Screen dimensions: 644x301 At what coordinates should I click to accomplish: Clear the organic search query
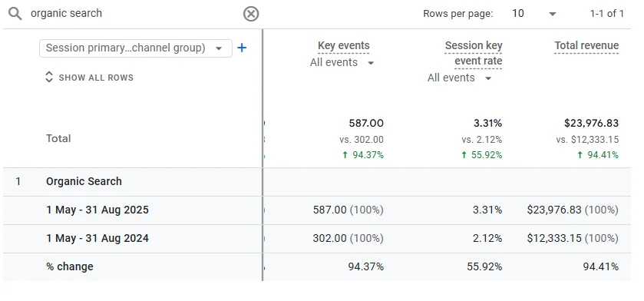(251, 14)
